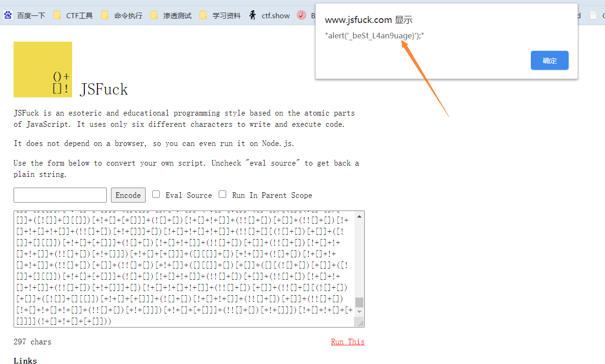Open the 命令执行 bookmark folder
This screenshot has height=364, width=605.
pyautogui.click(x=122, y=15)
